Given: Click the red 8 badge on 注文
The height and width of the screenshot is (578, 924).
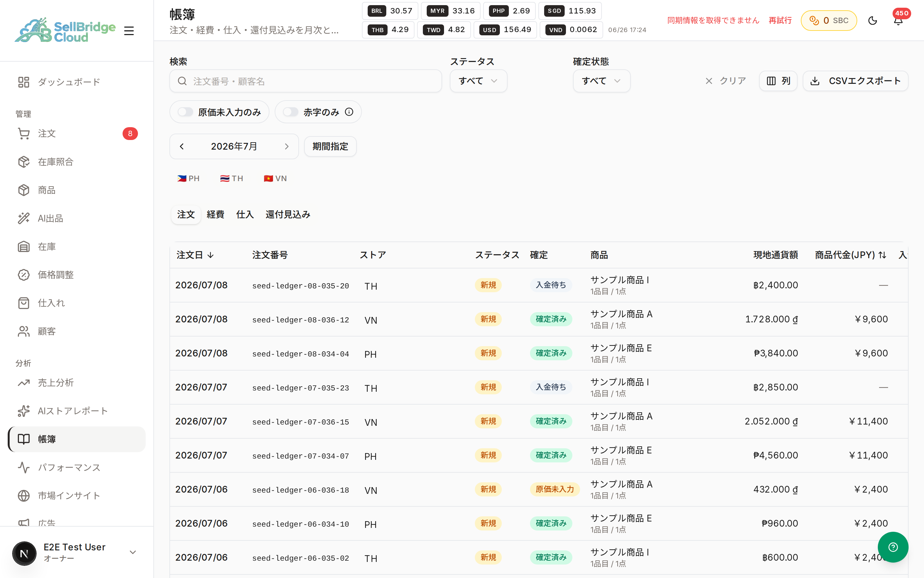Looking at the screenshot, I should 130,133.
